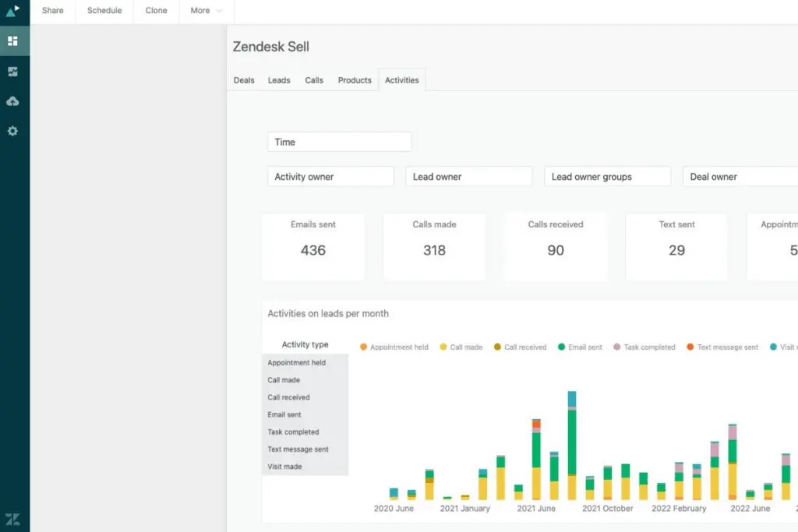Open the datasets cloud upload icon
Screen dimensions: 798x532
[x=12, y=101]
